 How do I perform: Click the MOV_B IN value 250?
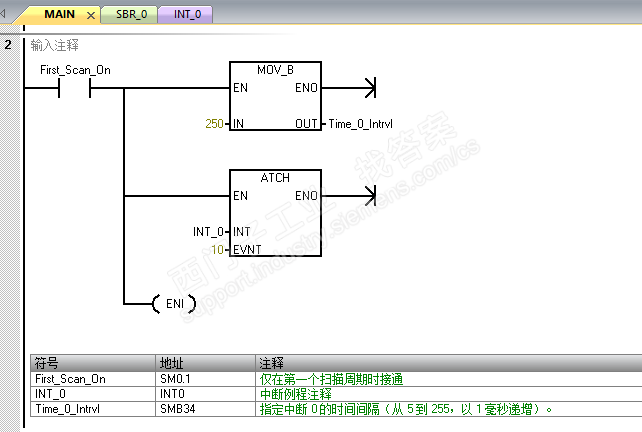(214, 124)
